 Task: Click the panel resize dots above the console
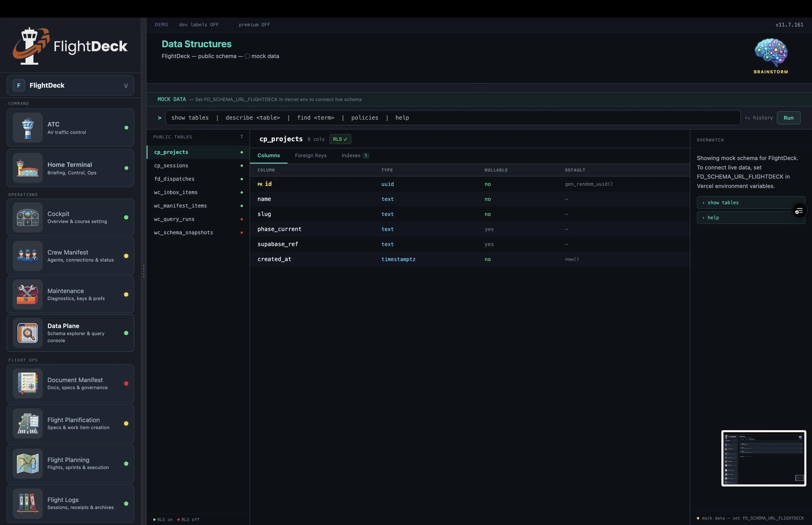tap(479, 88)
